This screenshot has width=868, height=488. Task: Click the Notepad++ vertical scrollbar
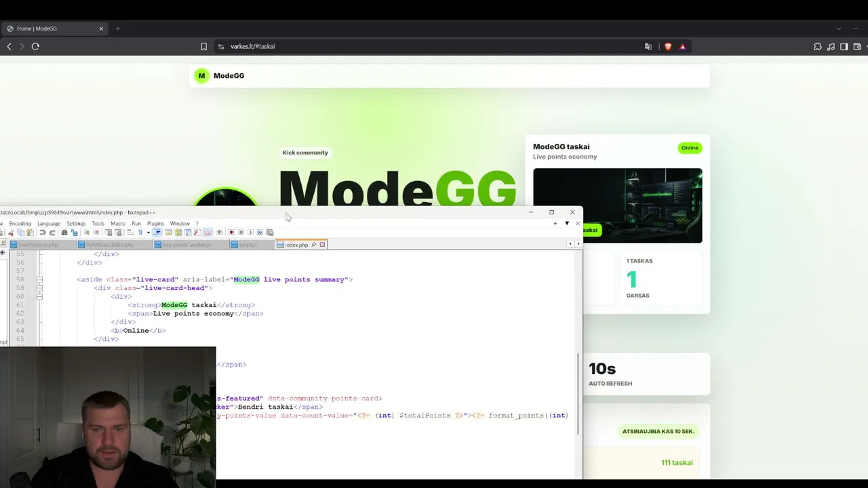coord(578,394)
